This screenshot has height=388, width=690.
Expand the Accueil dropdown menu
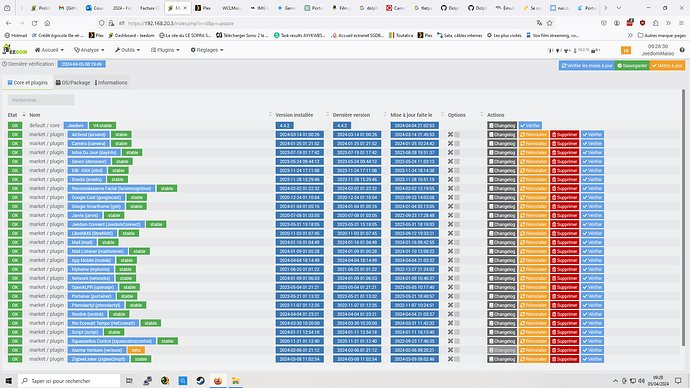coord(49,50)
